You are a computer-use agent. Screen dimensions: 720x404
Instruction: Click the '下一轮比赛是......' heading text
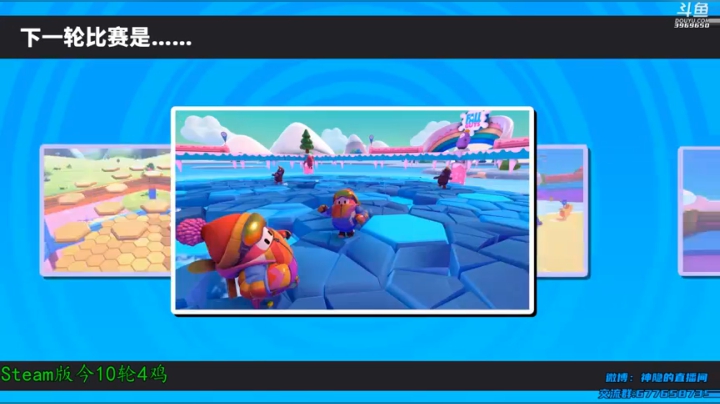[x=106, y=37]
